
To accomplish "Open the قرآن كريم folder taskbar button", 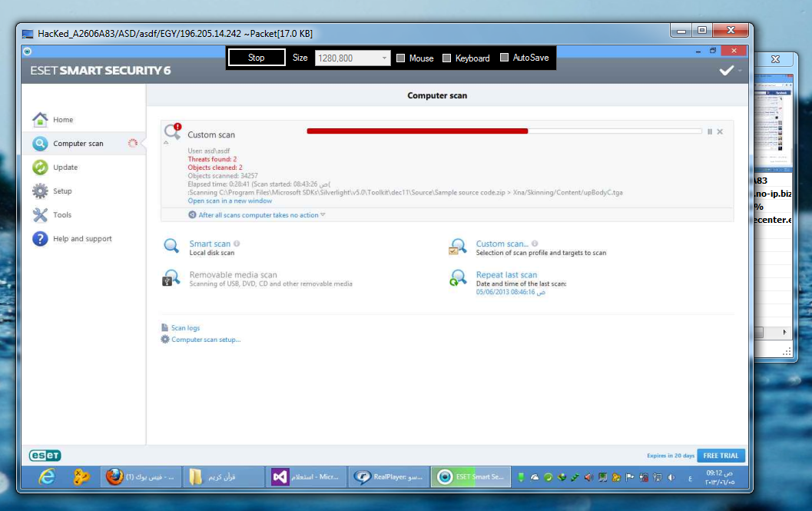I will 224,476.
